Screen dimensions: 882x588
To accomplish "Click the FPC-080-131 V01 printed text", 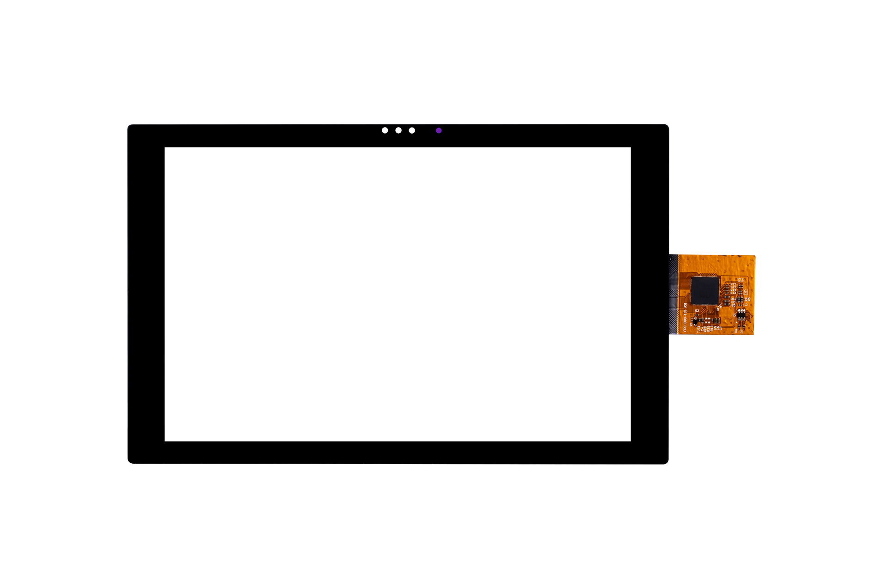I will [x=685, y=317].
